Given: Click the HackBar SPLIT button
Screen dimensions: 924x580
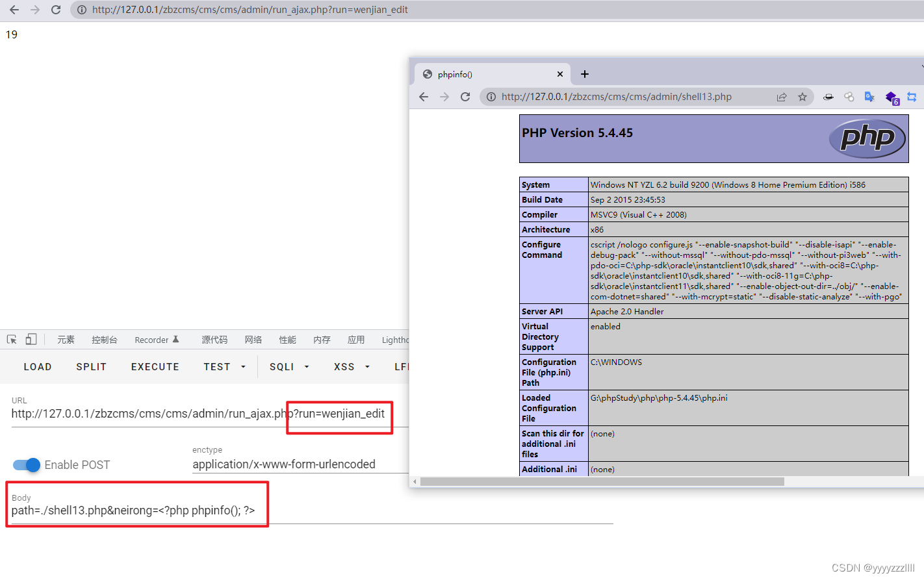Looking at the screenshot, I should (x=92, y=367).
